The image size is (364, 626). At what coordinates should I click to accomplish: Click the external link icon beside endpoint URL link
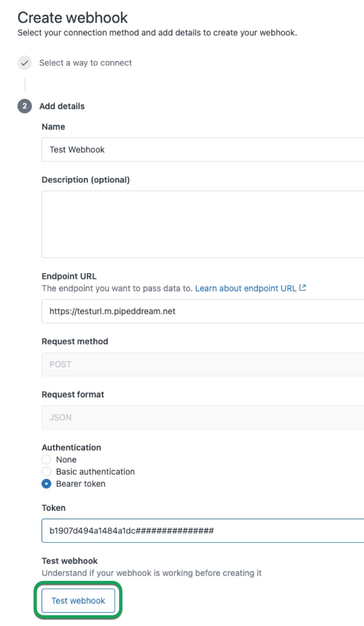tap(302, 287)
